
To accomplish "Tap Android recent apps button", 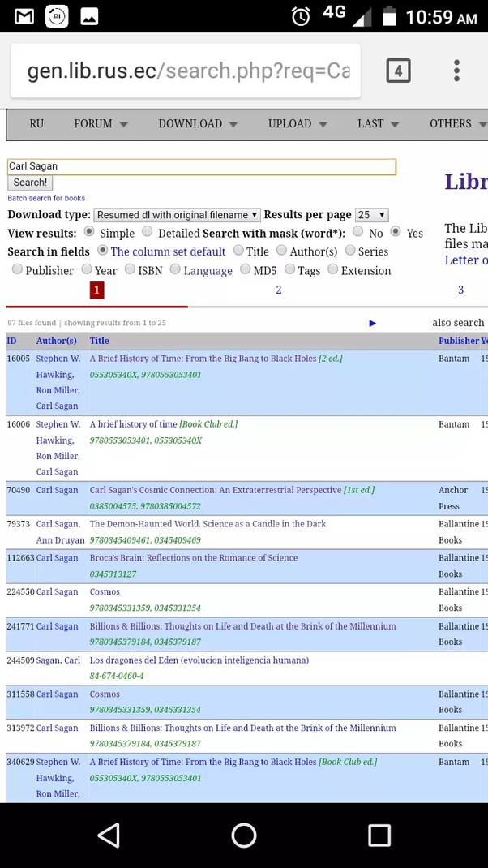I will [379, 836].
